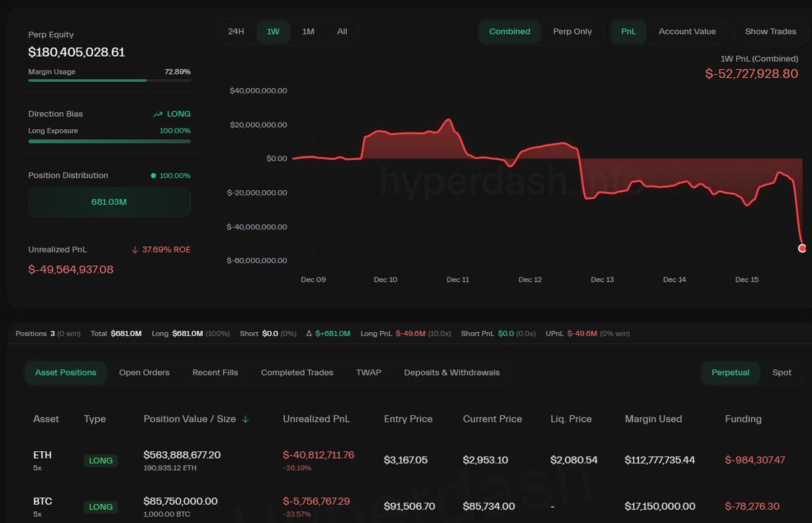Screen dimensions: 812x523
Task: Click the Show Trades button
Action: pos(770,32)
